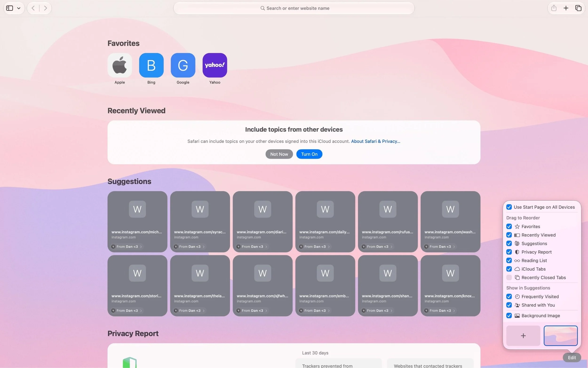The image size is (588, 368).
Task: Uncheck the Reading List checkbox
Action: tap(509, 261)
